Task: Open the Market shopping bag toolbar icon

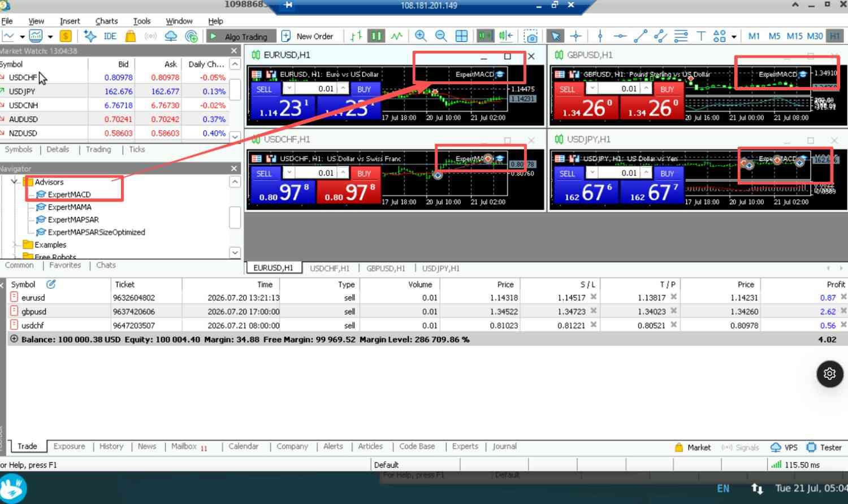Action: pos(131,36)
